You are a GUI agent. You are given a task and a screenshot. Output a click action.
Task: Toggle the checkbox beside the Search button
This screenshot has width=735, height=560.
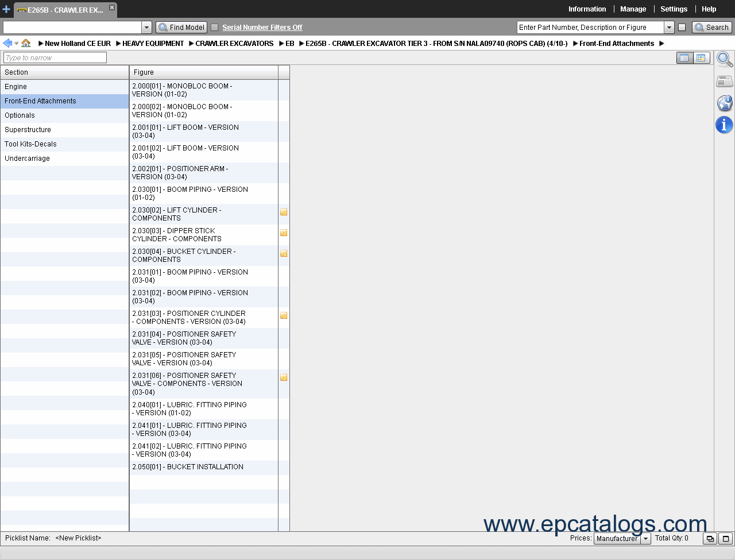pyautogui.click(x=682, y=28)
